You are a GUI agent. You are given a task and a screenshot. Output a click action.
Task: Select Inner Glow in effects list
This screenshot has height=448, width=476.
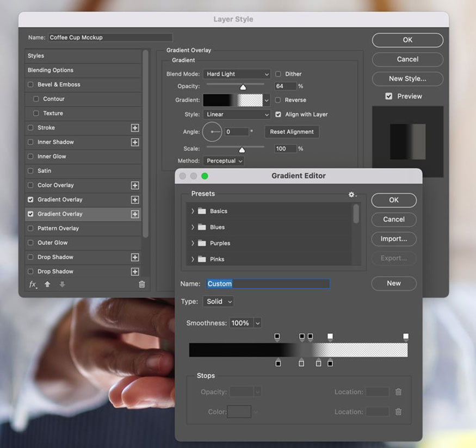(x=83, y=157)
